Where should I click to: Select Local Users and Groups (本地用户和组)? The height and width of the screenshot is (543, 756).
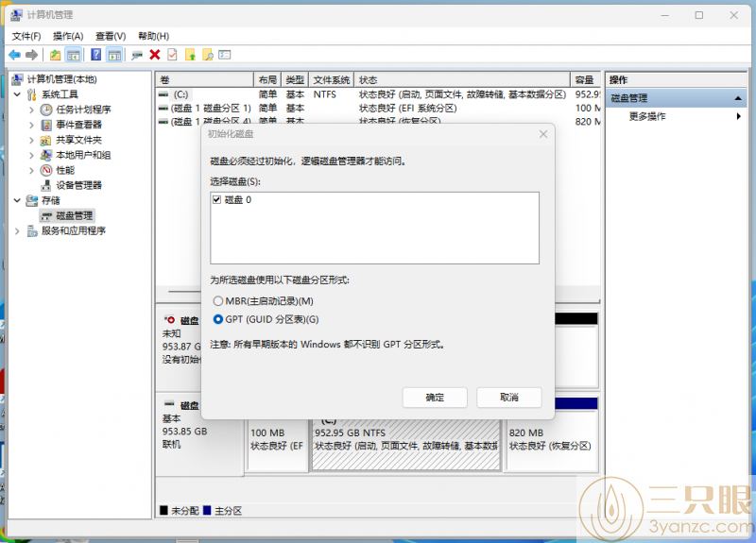point(83,155)
